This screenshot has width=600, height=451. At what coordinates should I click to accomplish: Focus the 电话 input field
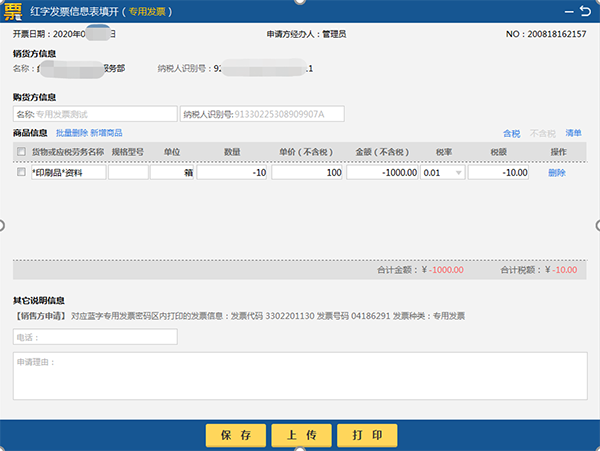(95, 337)
